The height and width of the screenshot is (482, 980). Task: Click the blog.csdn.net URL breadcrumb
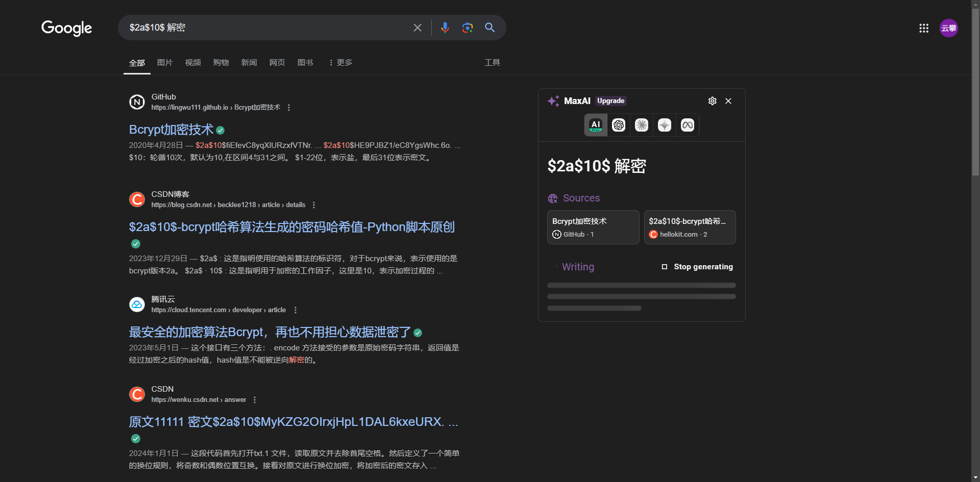click(x=228, y=205)
